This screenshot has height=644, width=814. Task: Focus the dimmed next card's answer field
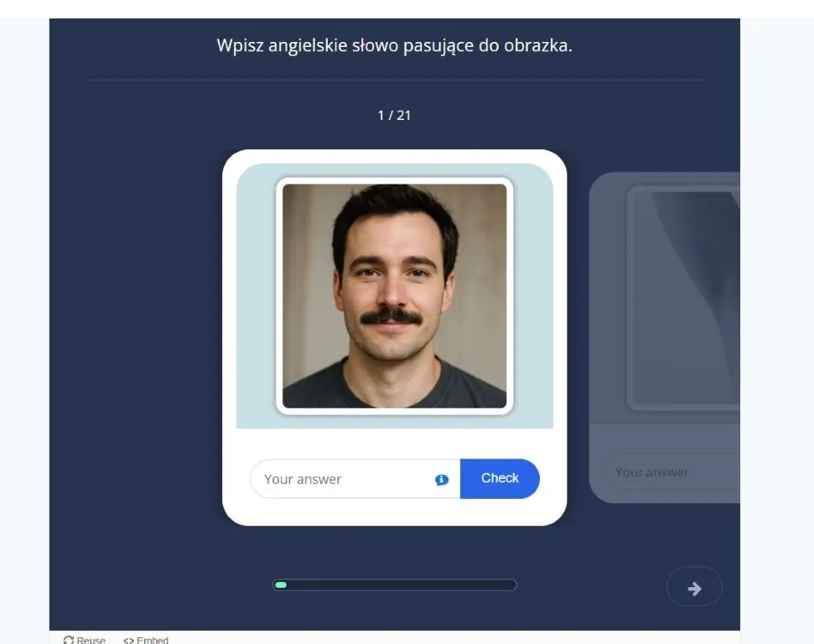point(671,472)
